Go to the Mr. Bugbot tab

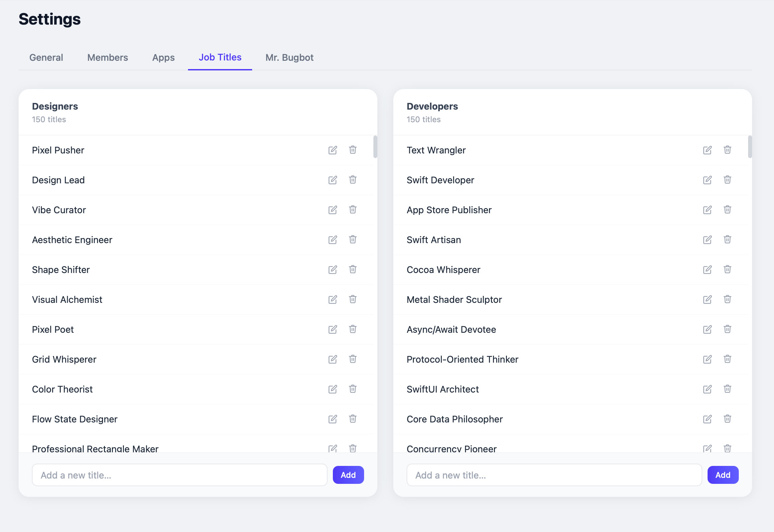coord(289,57)
